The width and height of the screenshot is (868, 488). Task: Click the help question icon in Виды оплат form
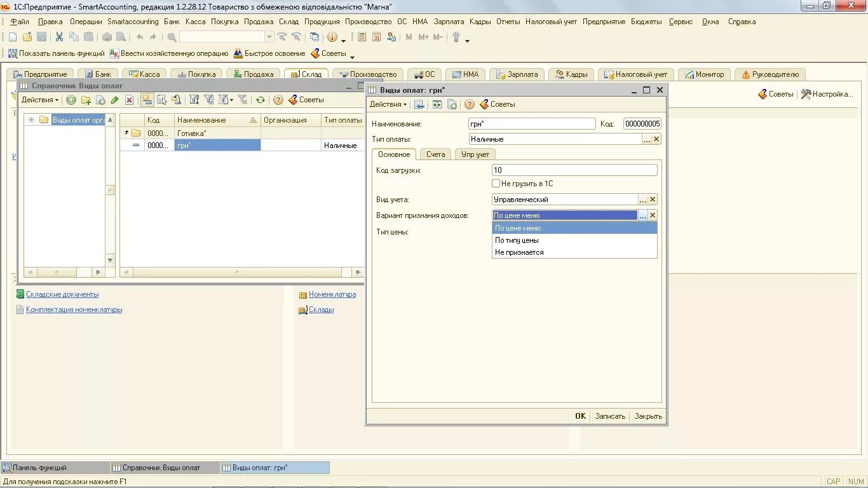click(470, 104)
